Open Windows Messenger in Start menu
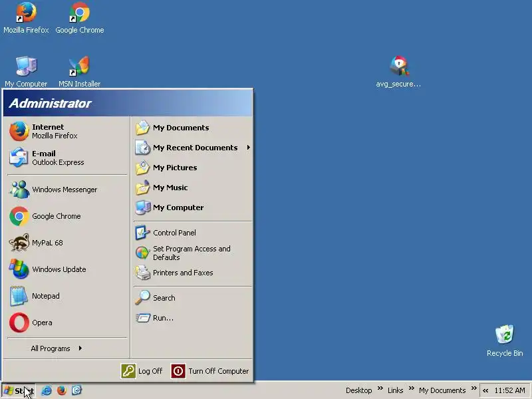Screen dimensions: 532x399 point(66,190)
